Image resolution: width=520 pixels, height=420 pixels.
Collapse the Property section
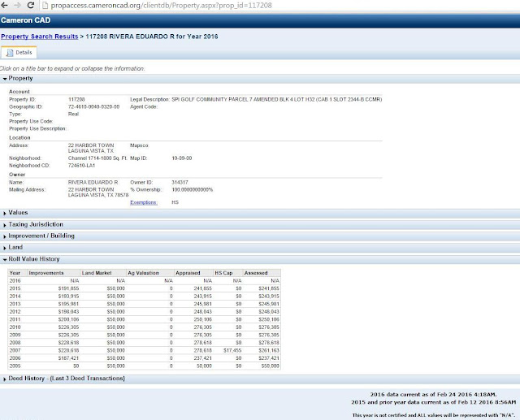tap(260, 79)
